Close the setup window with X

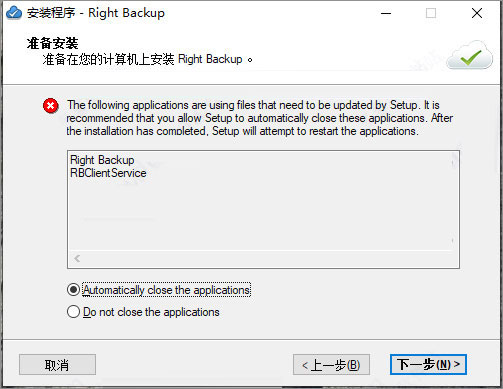[477, 13]
